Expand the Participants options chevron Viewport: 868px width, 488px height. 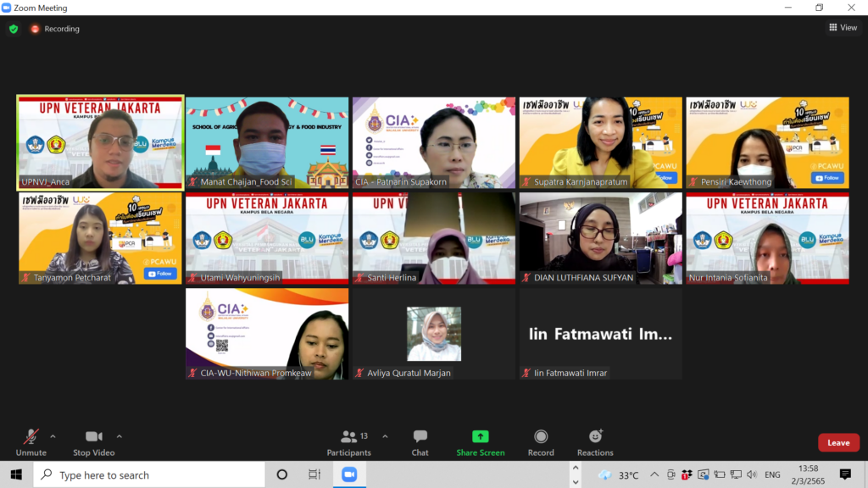[x=385, y=436]
